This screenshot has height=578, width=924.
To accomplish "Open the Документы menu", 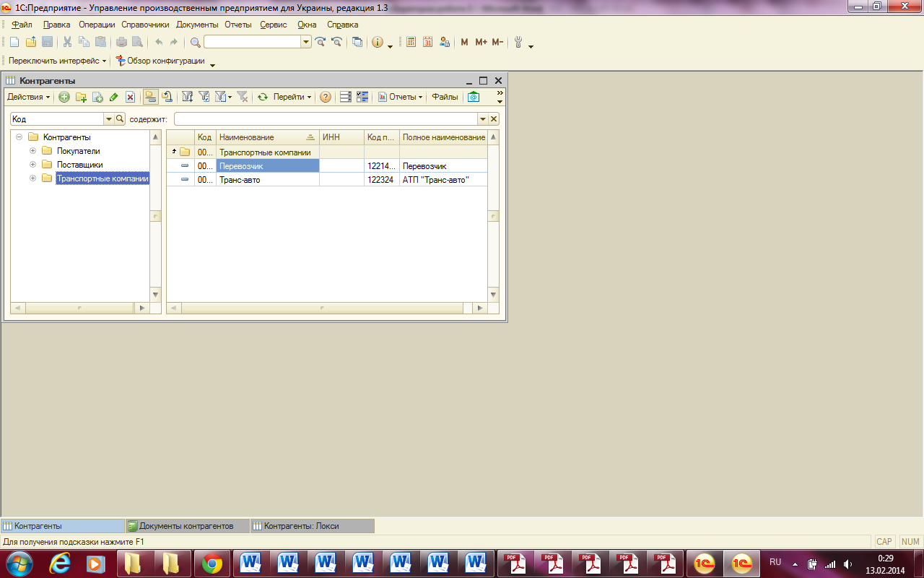I will [197, 25].
